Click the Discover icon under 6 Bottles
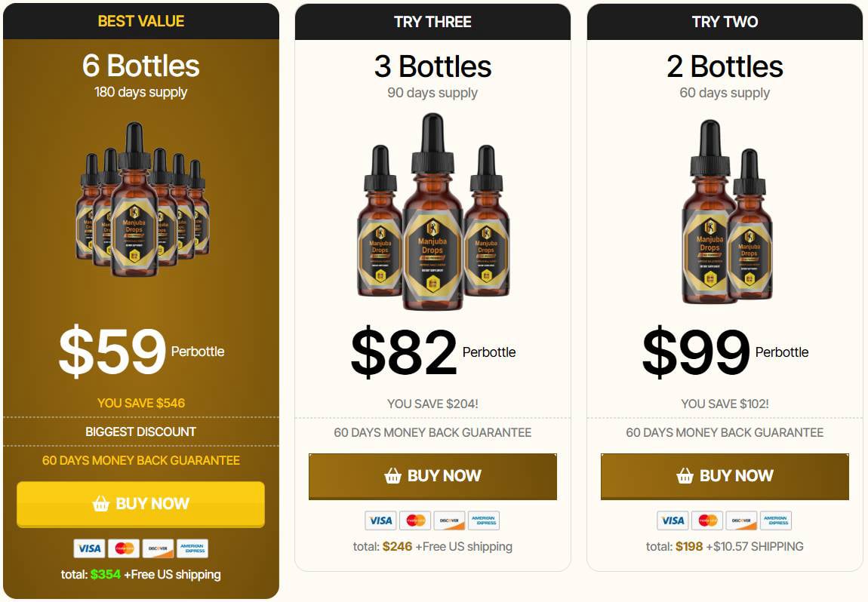This screenshot has width=868, height=602. [159, 548]
